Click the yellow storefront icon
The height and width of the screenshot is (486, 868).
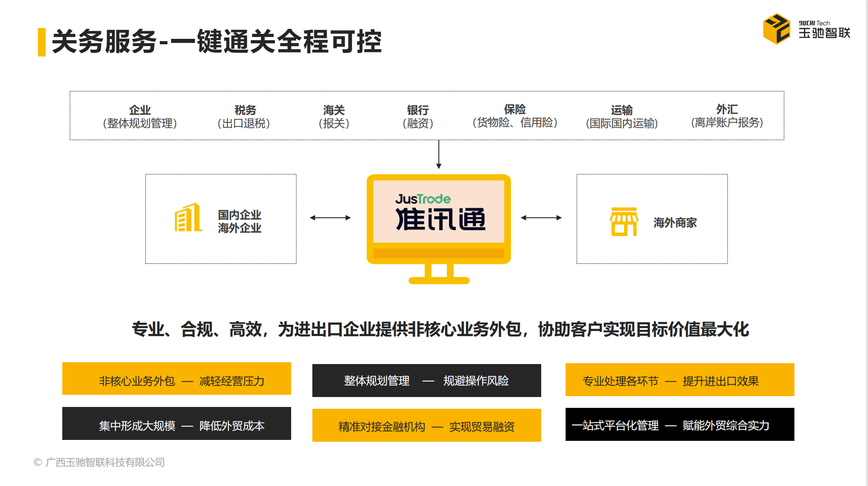click(624, 222)
